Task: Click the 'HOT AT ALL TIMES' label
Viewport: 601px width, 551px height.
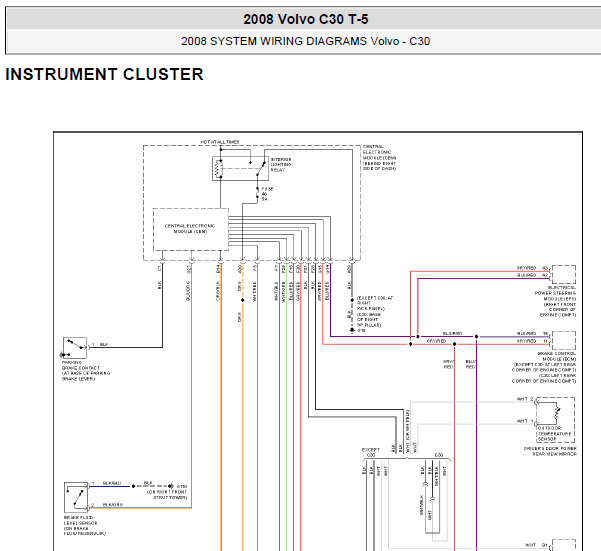Action: click(220, 142)
